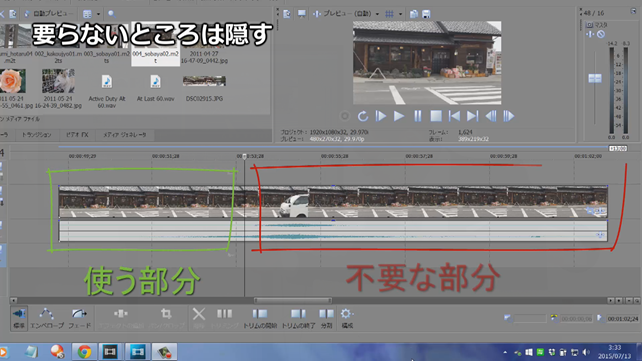
Task: Select the フェード (Fade) tool
Action: click(x=79, y=318)
